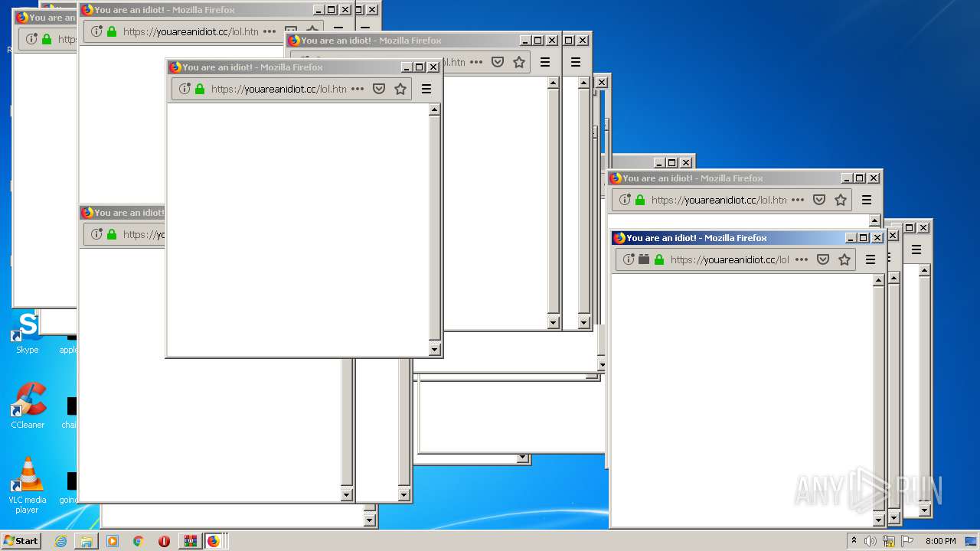
Task: Click green padlock in center foreground Firefox window
Action: click(x=200, y=89)
